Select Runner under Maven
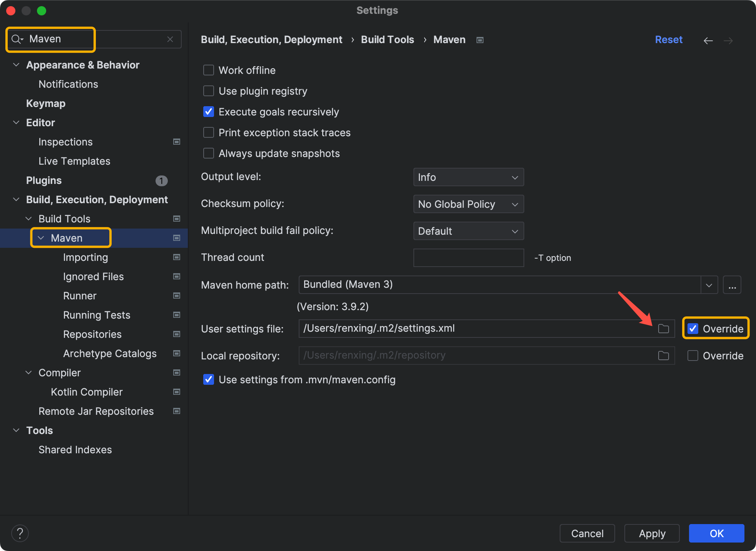 [x=80, y=296]
